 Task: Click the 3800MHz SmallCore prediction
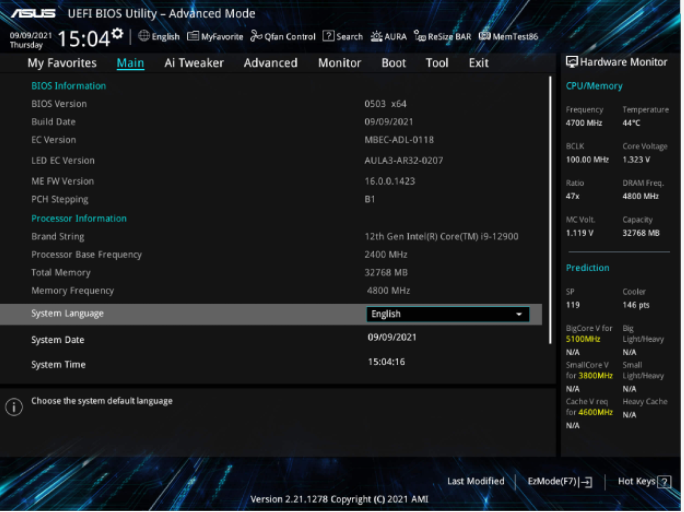click(595, 376)
